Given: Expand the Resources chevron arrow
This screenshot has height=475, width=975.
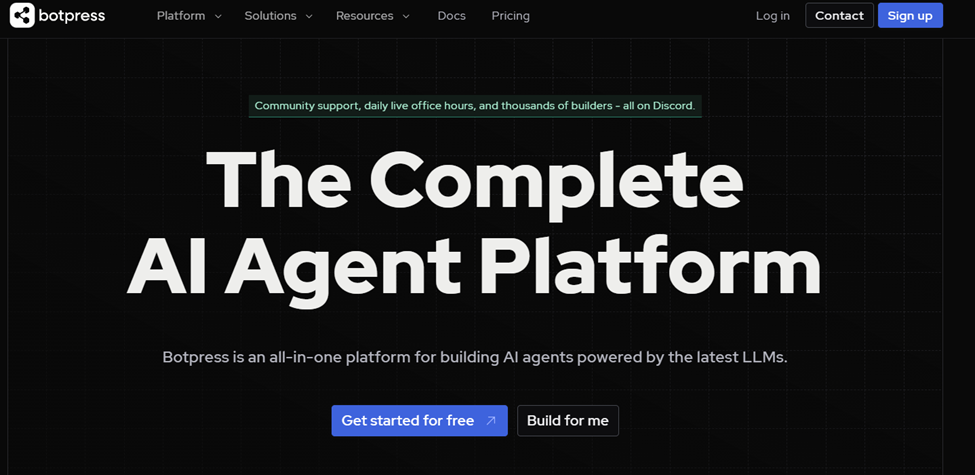Looking at the screenshot, I should coord(406,17).
